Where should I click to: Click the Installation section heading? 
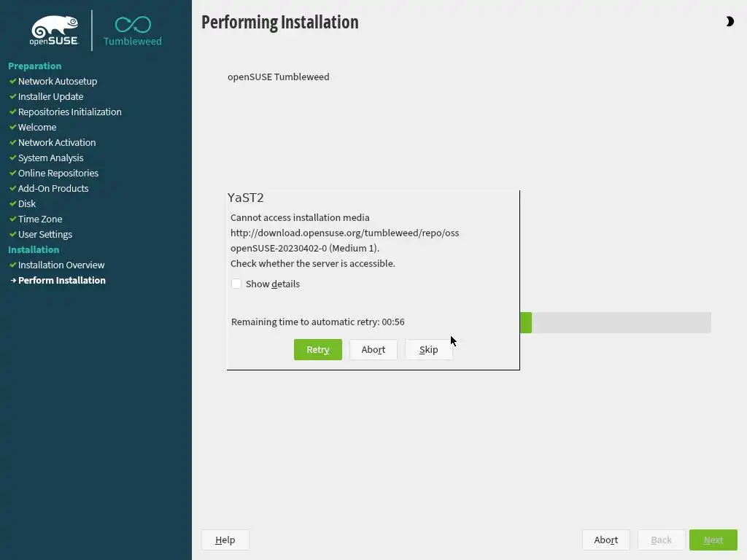[x=34, y=249]
